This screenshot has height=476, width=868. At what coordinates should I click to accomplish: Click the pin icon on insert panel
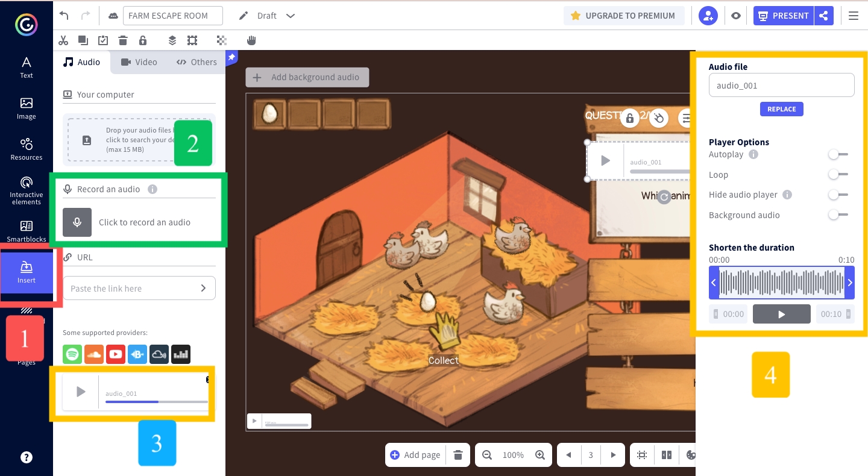[x=231, y=57]
